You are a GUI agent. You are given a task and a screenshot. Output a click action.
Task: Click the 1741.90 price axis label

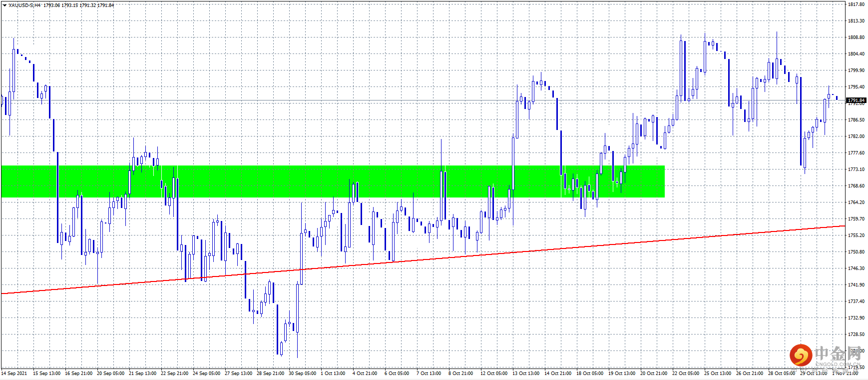(x=856, y=285)
